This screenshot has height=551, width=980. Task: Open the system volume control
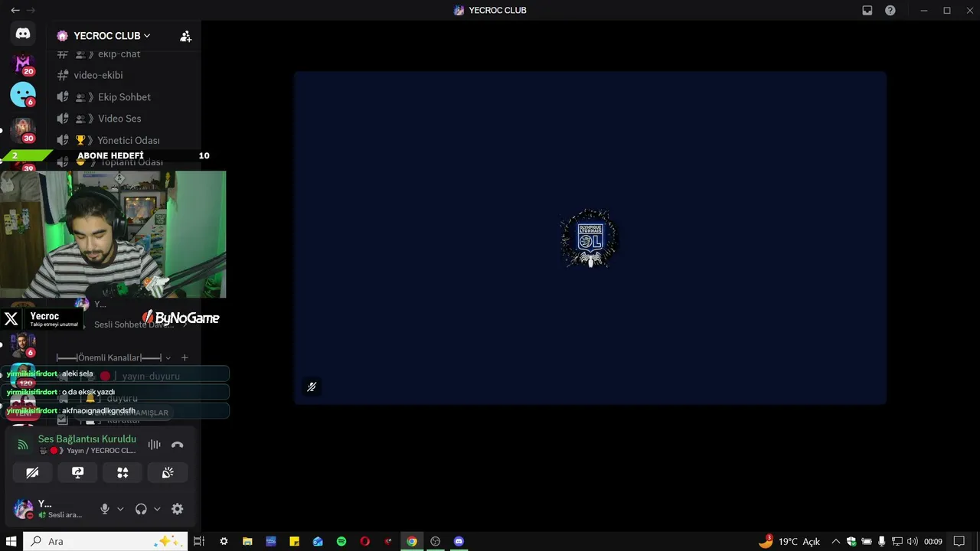912,541
